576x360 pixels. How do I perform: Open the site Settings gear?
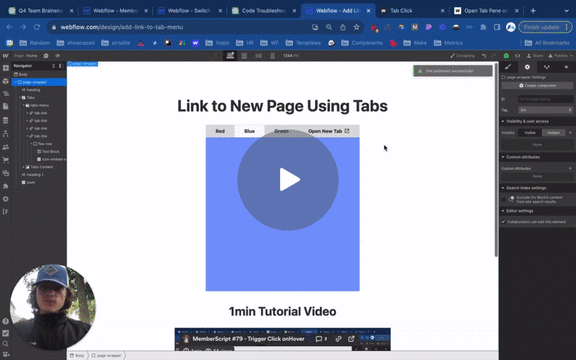coord(6,199)
